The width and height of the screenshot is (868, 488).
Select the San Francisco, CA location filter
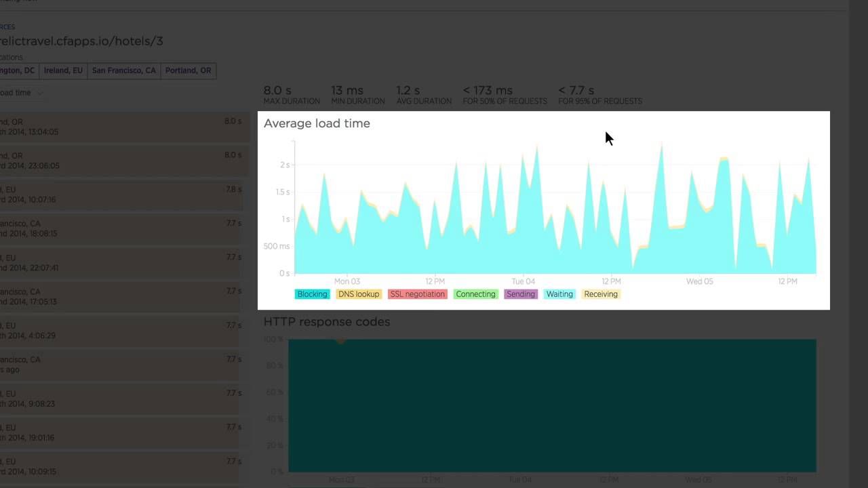(123, 70)
